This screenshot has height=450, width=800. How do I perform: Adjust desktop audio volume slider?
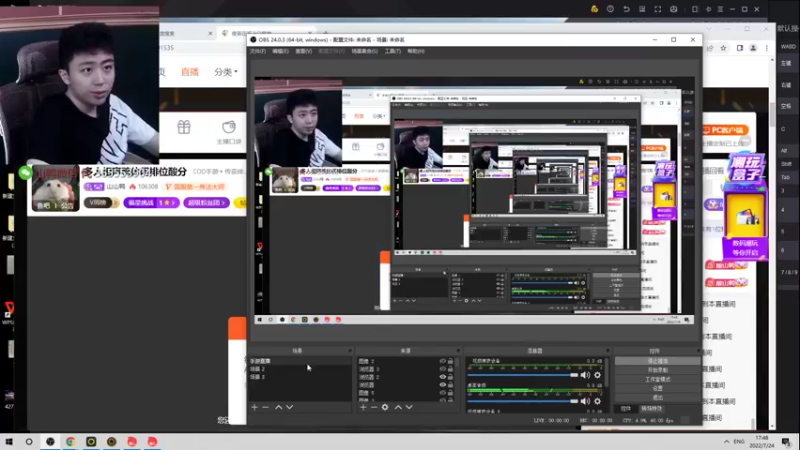[x=523, y=401]
